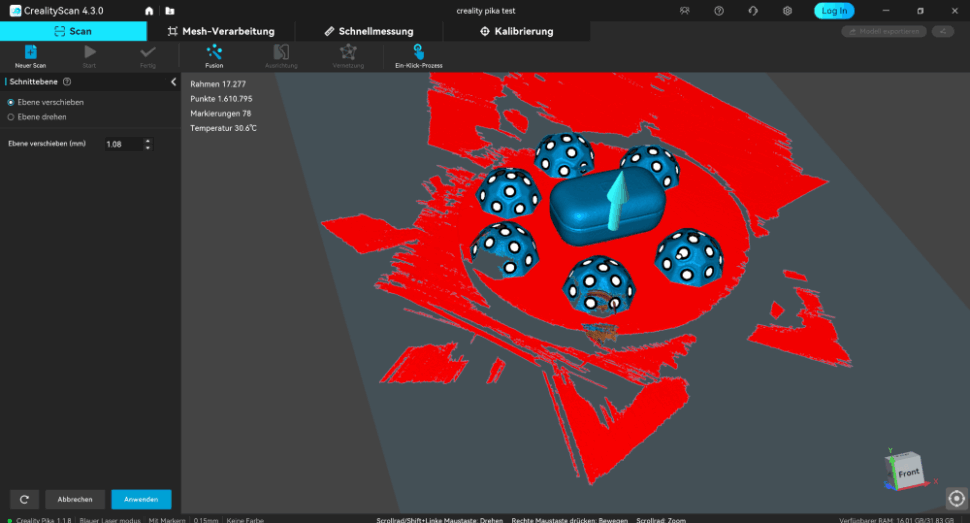Click the share icon button

pos(943,32)
